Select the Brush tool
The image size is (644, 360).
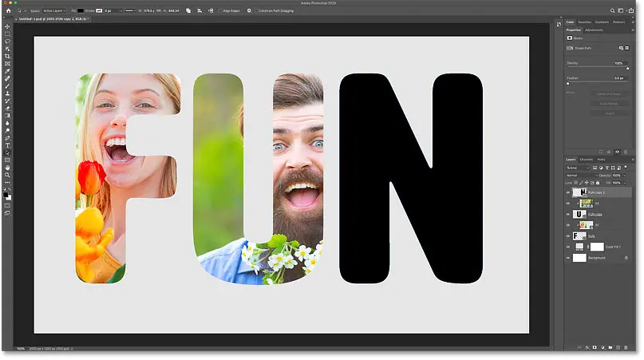[7, 86]
